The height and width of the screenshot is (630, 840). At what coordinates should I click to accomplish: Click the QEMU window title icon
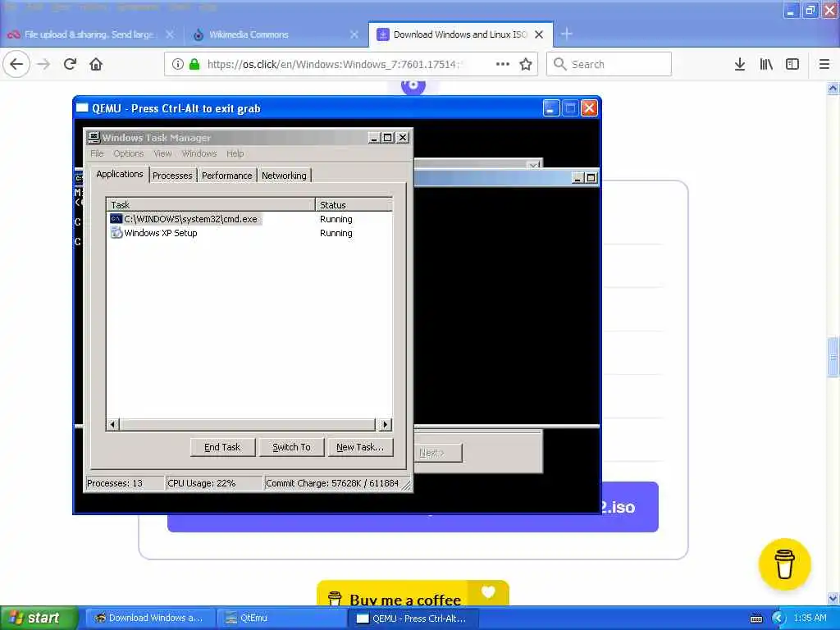click(82, 108)
